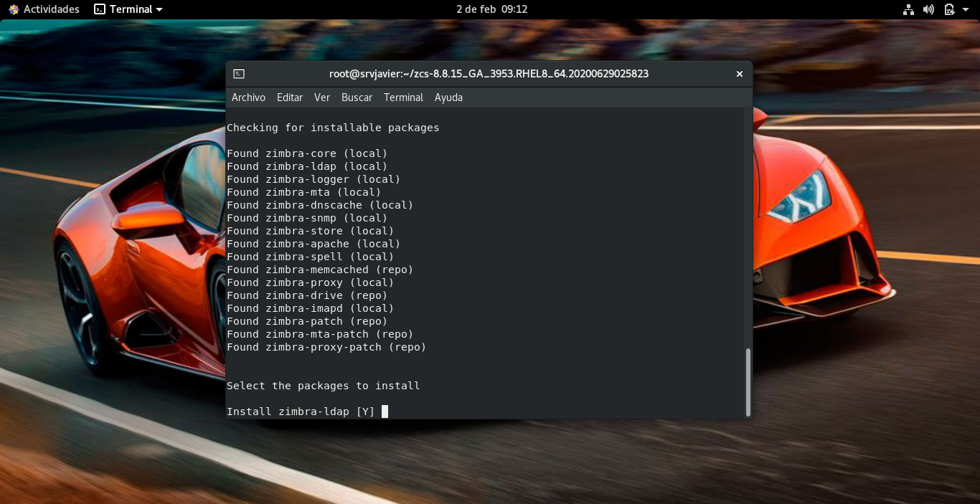980x504 pixels.
Task: Open the Buscar menu
Action: pyautogui.click(x=357, y=98)
